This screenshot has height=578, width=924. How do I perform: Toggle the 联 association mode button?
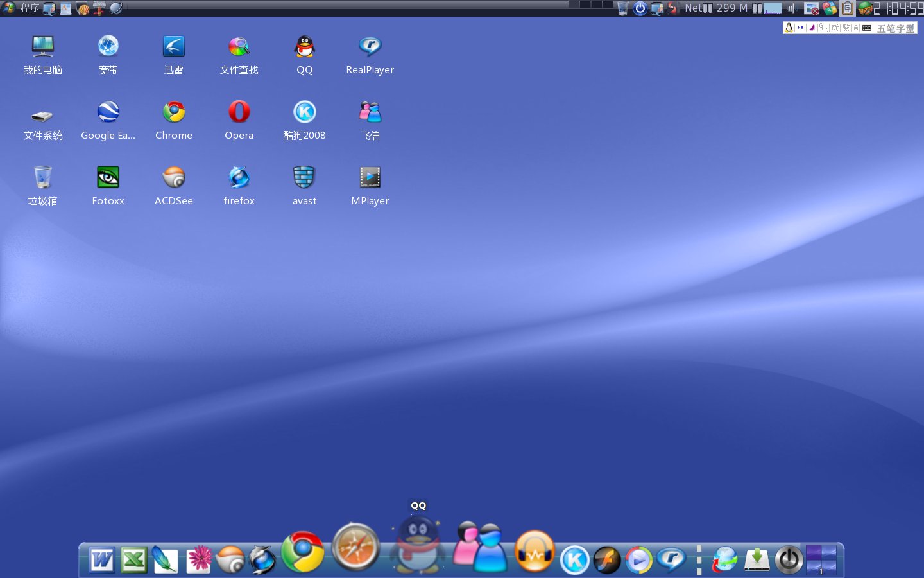(x=835, y=28)
